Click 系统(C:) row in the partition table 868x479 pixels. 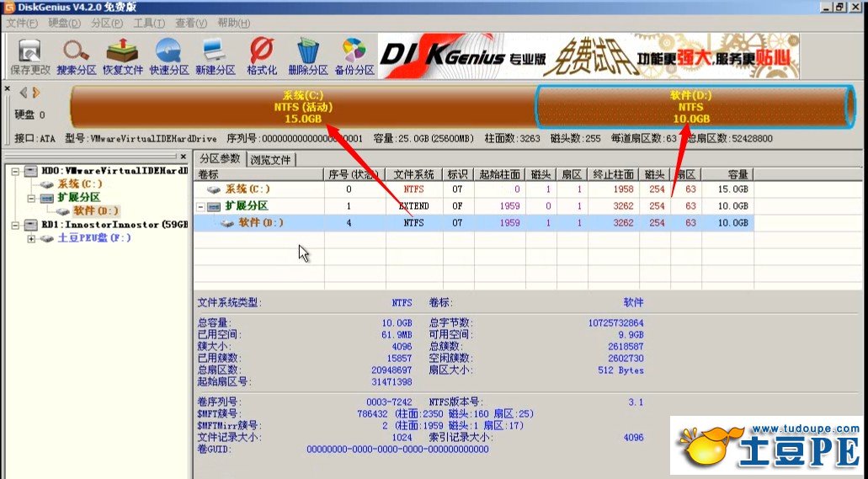pyautogui.click(x=473, y=189)
